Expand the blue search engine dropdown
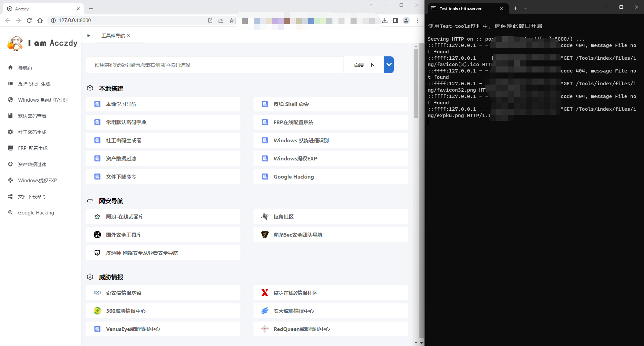 389,65
